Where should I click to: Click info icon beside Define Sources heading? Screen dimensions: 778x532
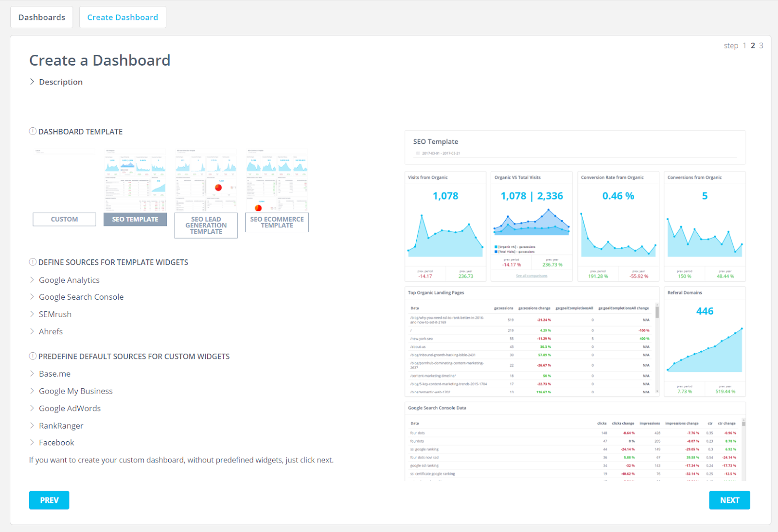point(33,262)
